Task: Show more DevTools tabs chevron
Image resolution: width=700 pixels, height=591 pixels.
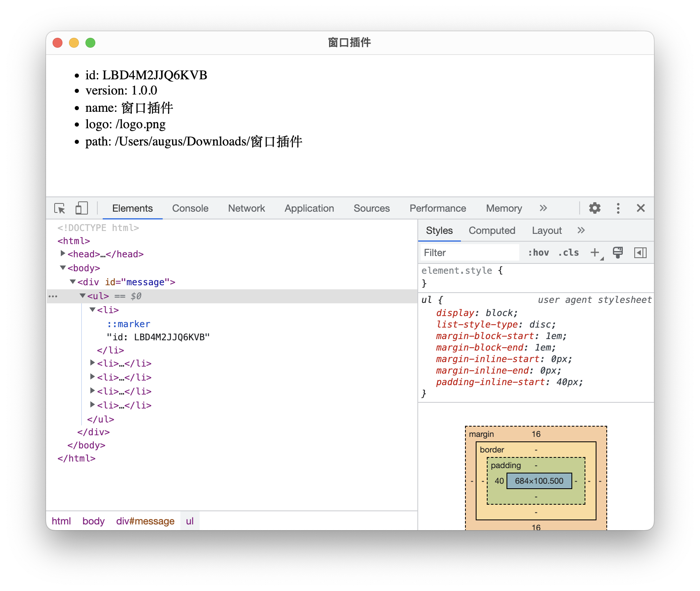Action: 543,208
